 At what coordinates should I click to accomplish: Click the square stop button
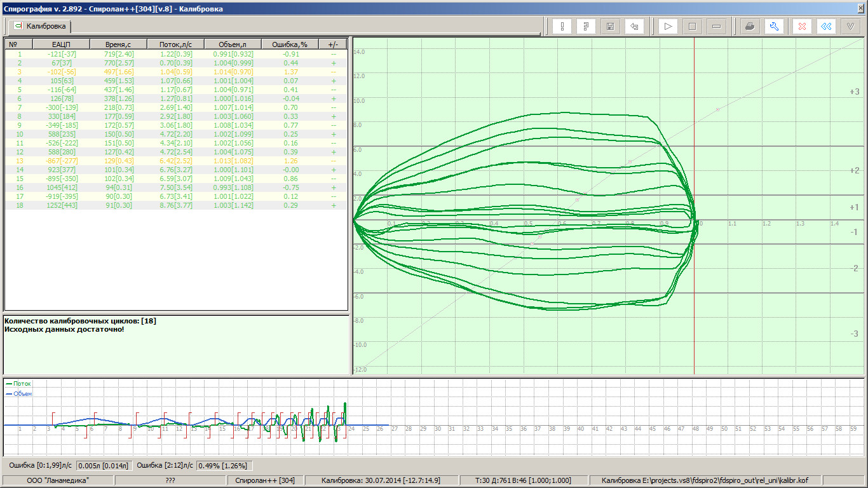click(x=693, y=27)
